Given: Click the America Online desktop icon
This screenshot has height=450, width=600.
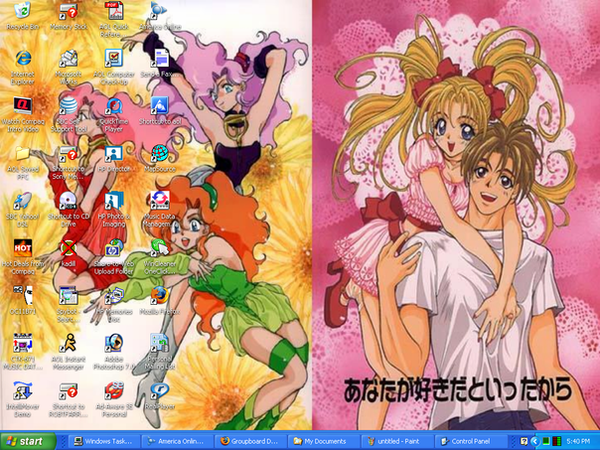Looking at the screenshot, I should coord(160,11).
